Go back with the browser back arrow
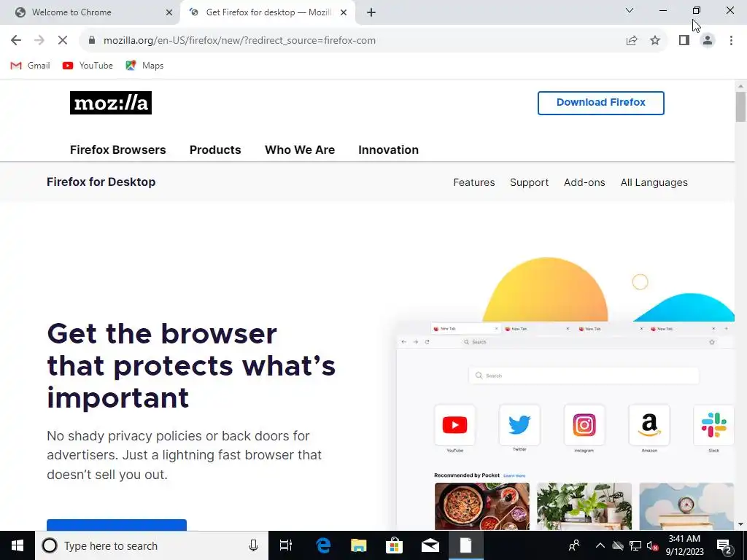The height and width of the screenshot is (560, 747). (x=16, y=41)
